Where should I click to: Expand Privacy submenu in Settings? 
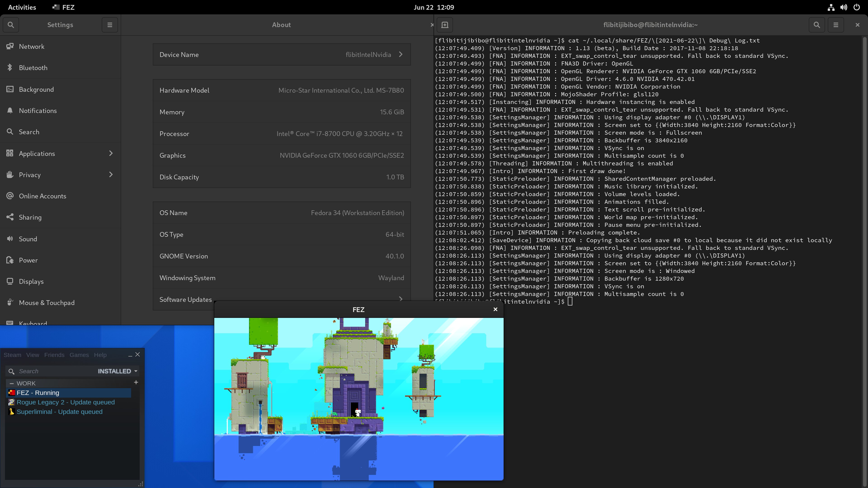tap(60, 174)
